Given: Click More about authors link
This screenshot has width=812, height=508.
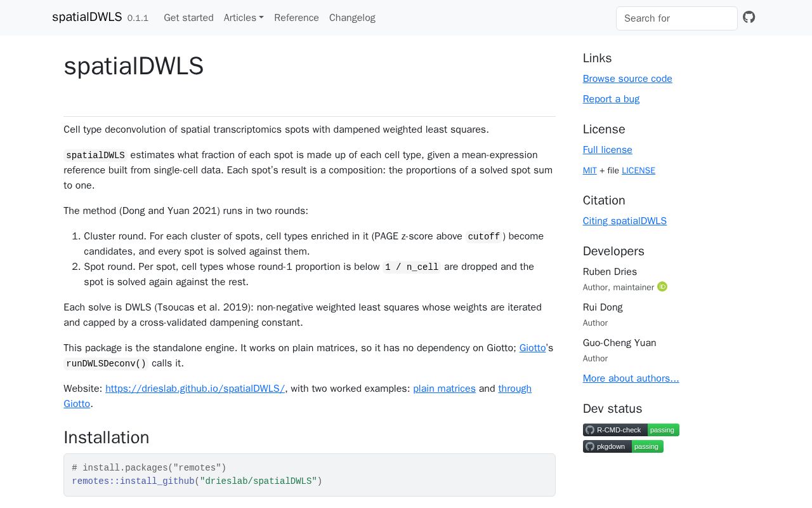Looking at the screenshot, I should click(x=631, y=378).
